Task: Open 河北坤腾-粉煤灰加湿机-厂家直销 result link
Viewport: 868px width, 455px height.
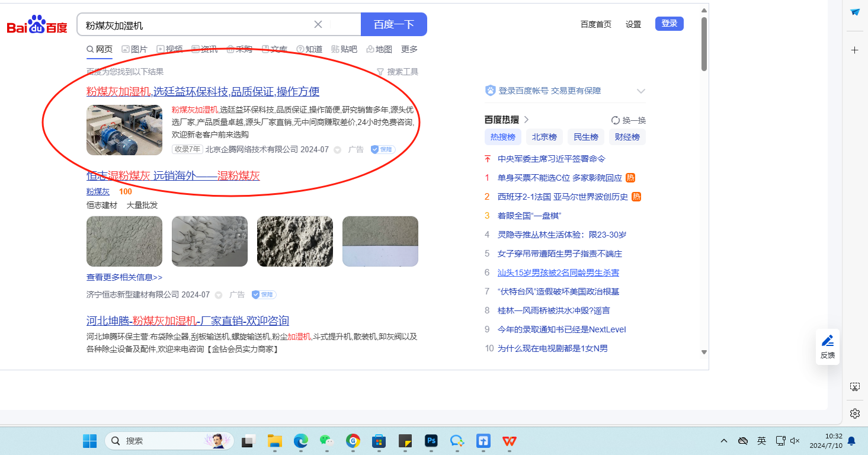Action: pos(188,321)
